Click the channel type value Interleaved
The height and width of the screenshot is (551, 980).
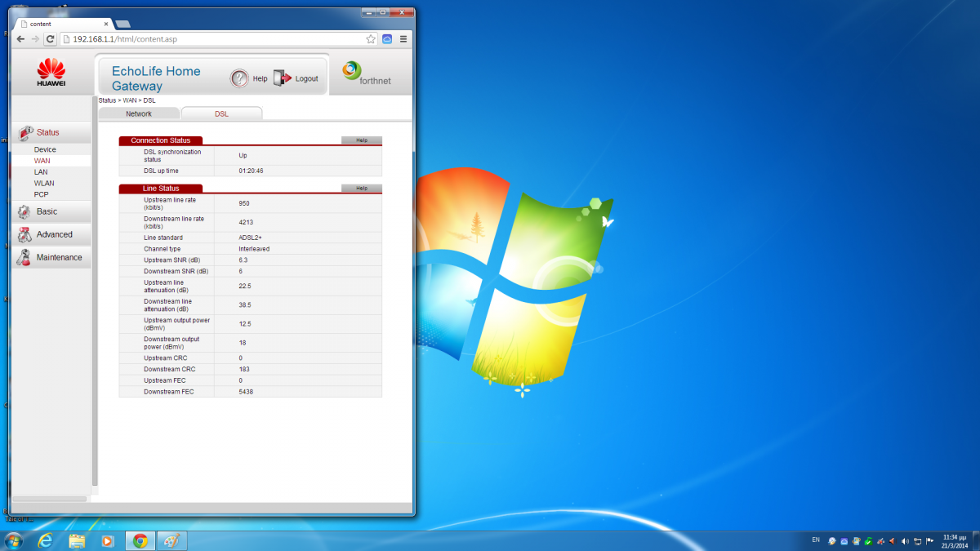[254, 248]
